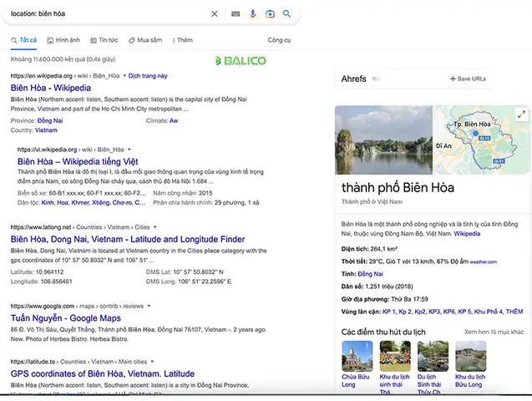Open the Tp. Biên Hòa map thumbnail
The width and height of the screenshot is (532, 401).
click(x=481, y=140)
